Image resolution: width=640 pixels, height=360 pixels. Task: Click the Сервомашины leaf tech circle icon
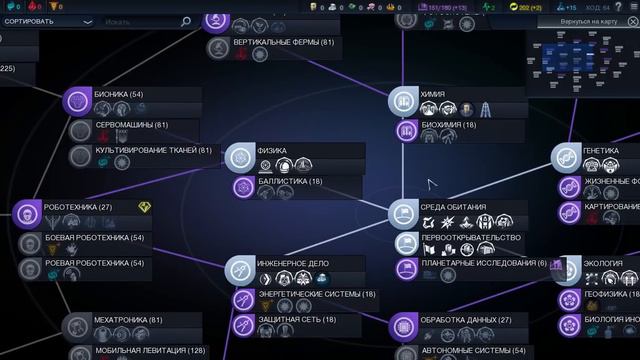point(80,131)
